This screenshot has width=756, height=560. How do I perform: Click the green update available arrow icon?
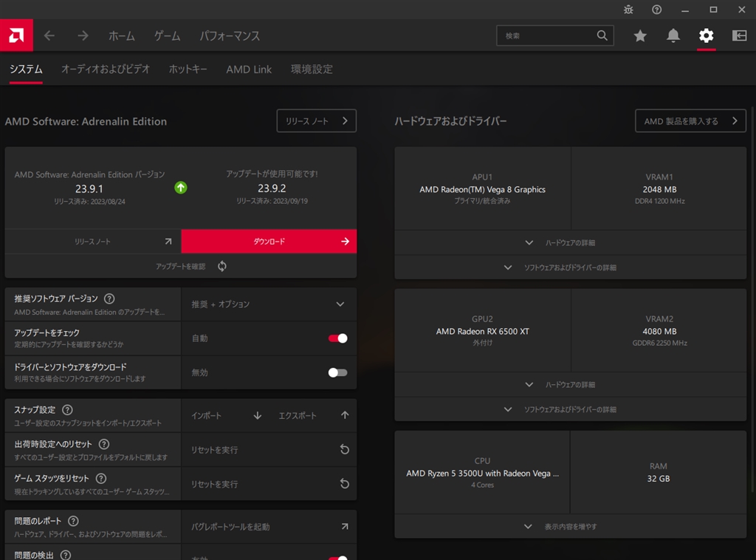coord(181,188)
